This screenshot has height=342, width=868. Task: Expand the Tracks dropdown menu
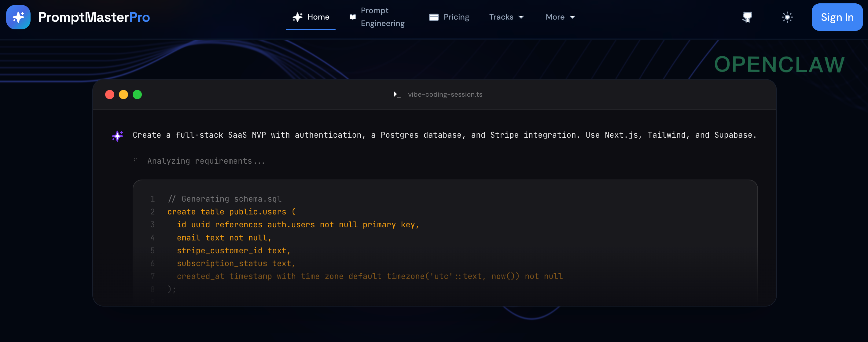pos(501,17)
